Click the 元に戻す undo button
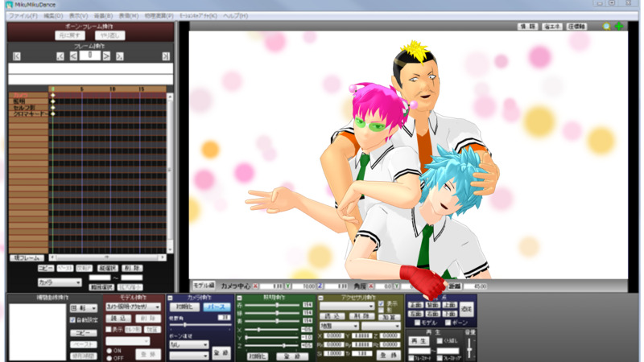 pyautogui.click(x=70, y=35)
